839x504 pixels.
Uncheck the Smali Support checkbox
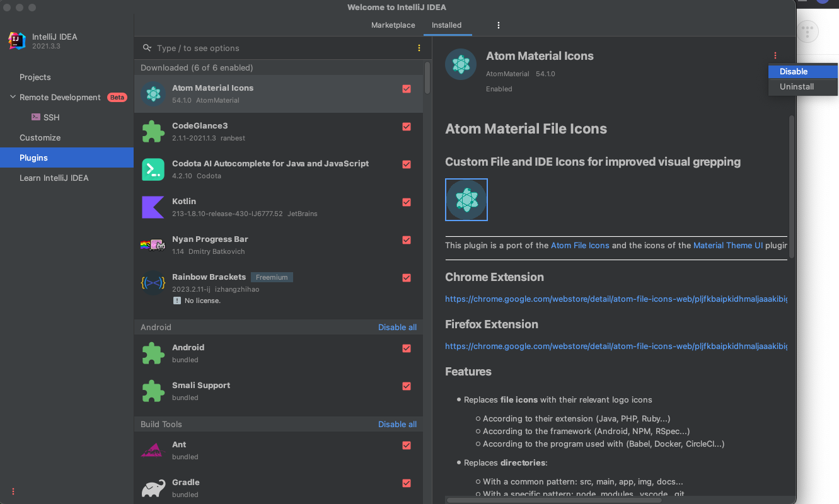[x=407, y=386]
